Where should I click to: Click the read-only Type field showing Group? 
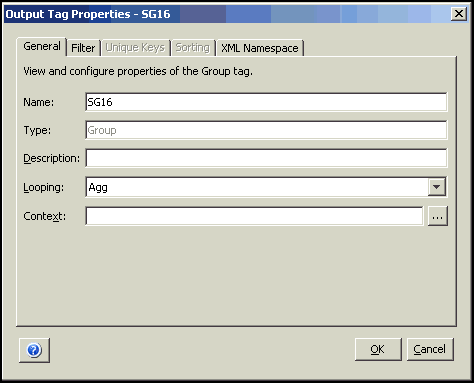click(x=266, y=130)
